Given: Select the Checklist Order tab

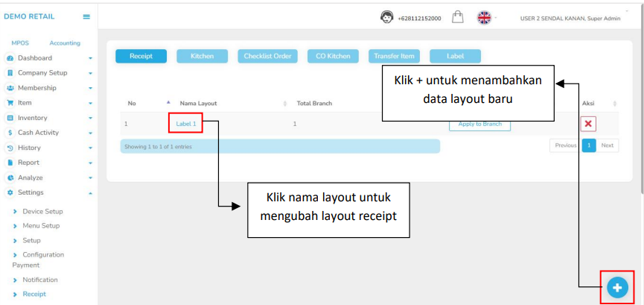Looking at the screenshot, I should 268,56.
